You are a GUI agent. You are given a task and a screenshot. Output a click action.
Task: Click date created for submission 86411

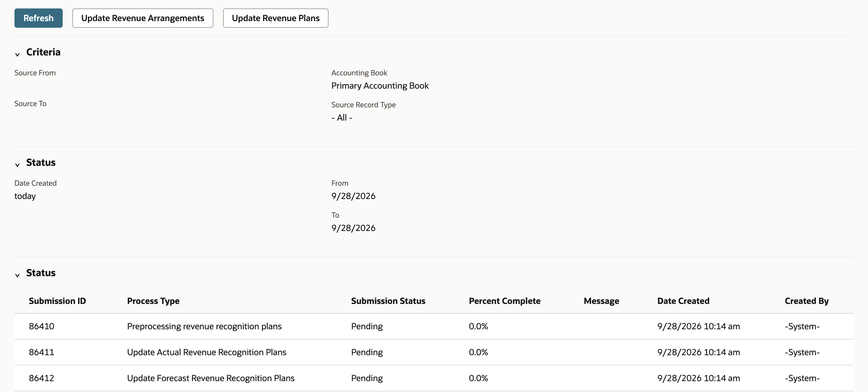699,352
